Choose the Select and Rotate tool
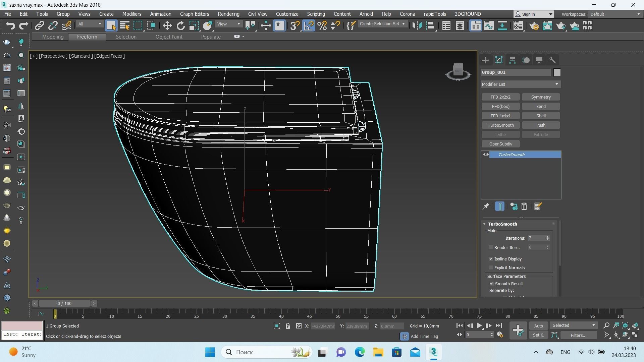Viewport: 644px width, 362px height. point(180,26)
